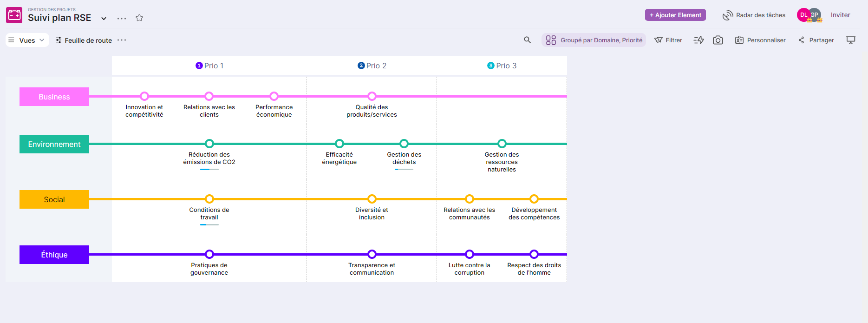868x323 pixels.
Task: Click the camera snapshot icon
Action: coord(718,40)
